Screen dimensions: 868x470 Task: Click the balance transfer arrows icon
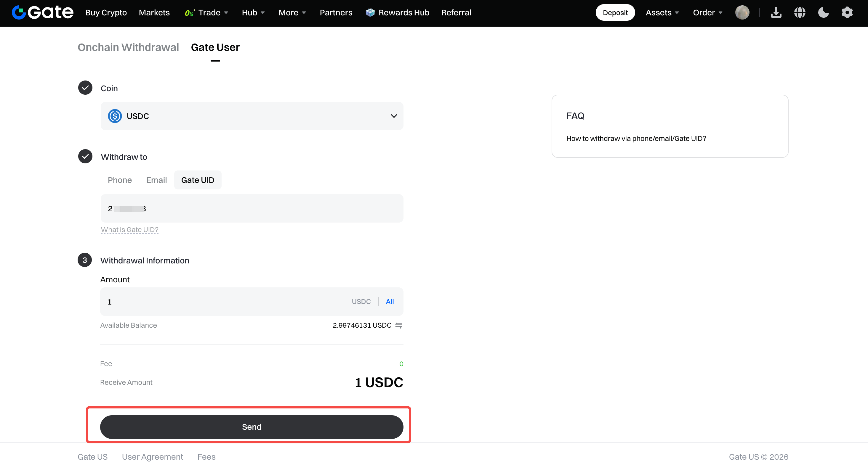399,325
